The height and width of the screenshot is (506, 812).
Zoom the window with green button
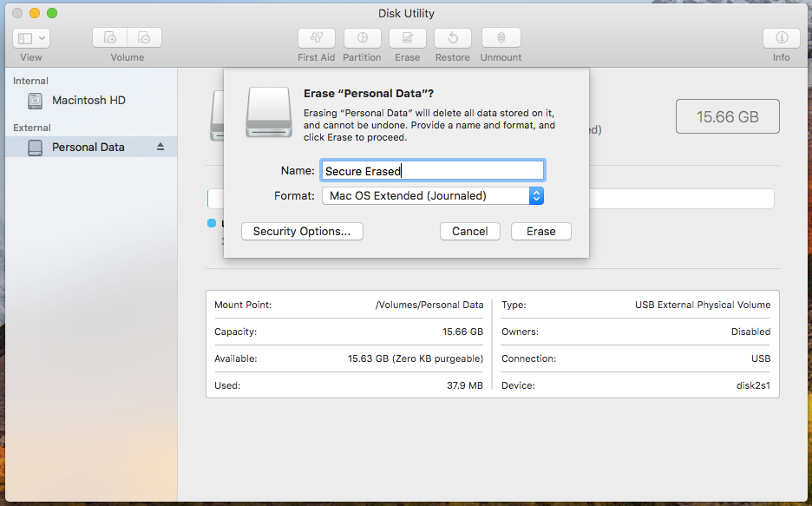52,14
